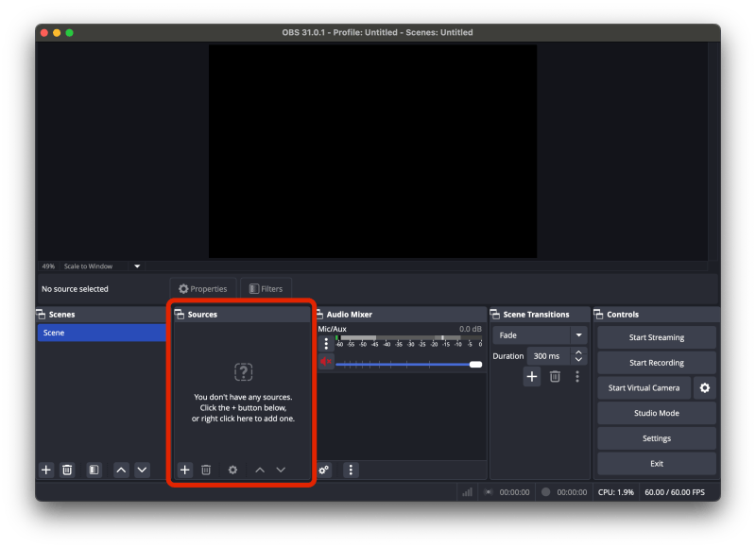Click the Controls dock panel icon
The image size is (756, 548).
coord(599,315)
